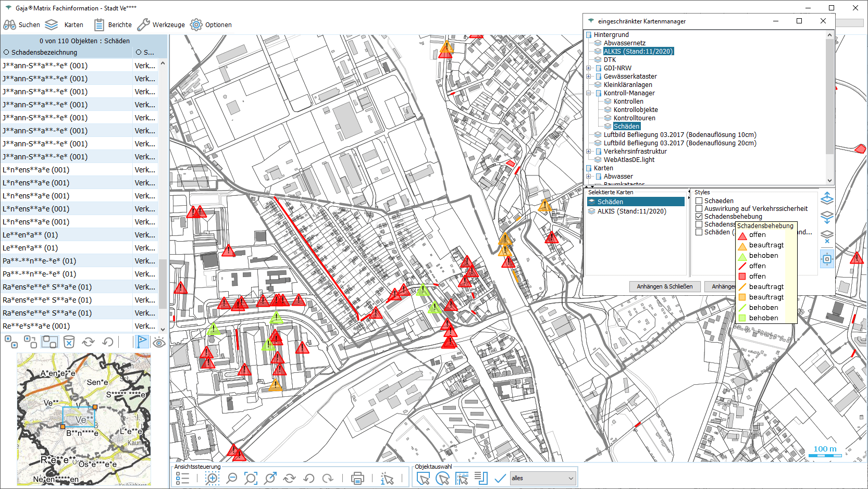Toggle the eye visibility icon

159,342
